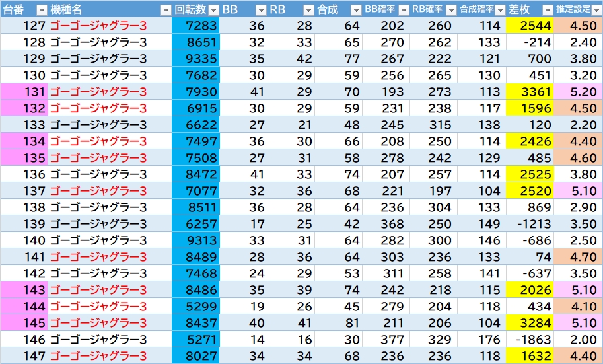Image resolution: width=603 pixels, height=364 pixels.
Task: Open the 台番 column filter dropdown
Action: [41, 10]
